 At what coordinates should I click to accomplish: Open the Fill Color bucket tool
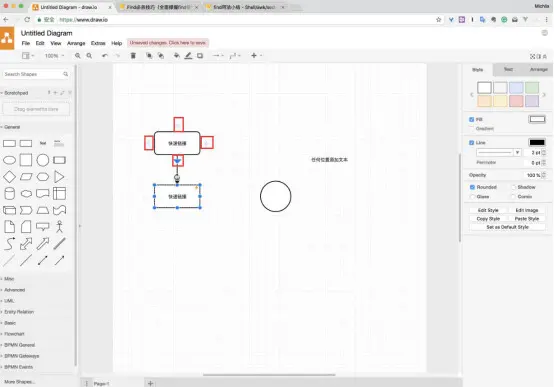tap(177, 55)
